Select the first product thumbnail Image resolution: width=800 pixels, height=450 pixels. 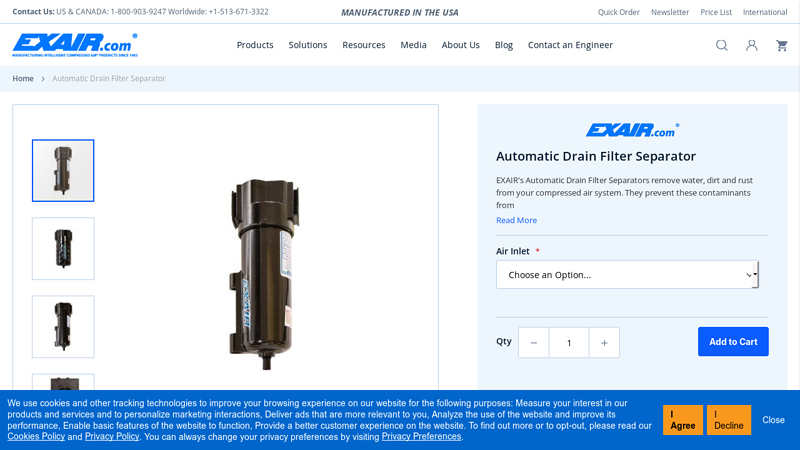pos(63,170)
